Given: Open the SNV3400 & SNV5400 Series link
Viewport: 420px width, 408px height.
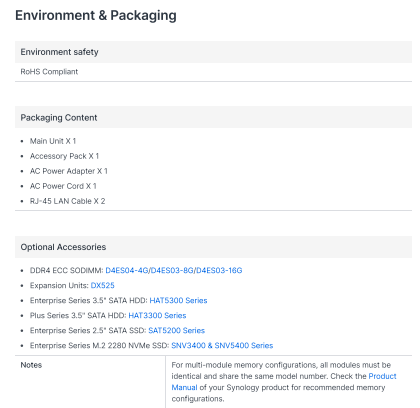Looking at the screenshot, I should (222, 345).
